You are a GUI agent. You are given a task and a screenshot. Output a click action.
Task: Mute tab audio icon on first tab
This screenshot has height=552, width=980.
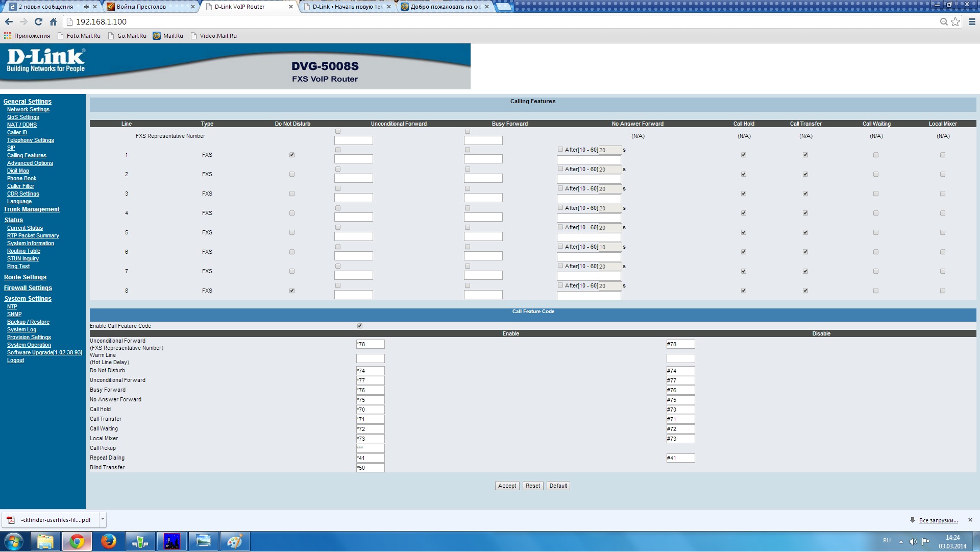(86, 7)
